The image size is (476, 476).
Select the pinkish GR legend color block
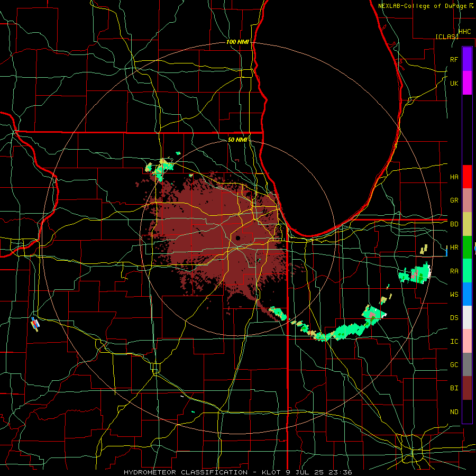coord(467,200)
